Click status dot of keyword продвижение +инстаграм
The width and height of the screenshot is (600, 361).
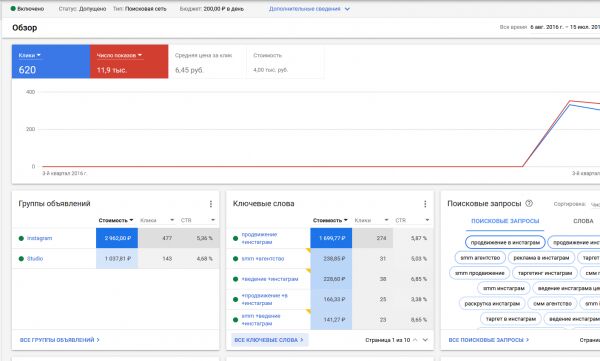pos(235,238)
